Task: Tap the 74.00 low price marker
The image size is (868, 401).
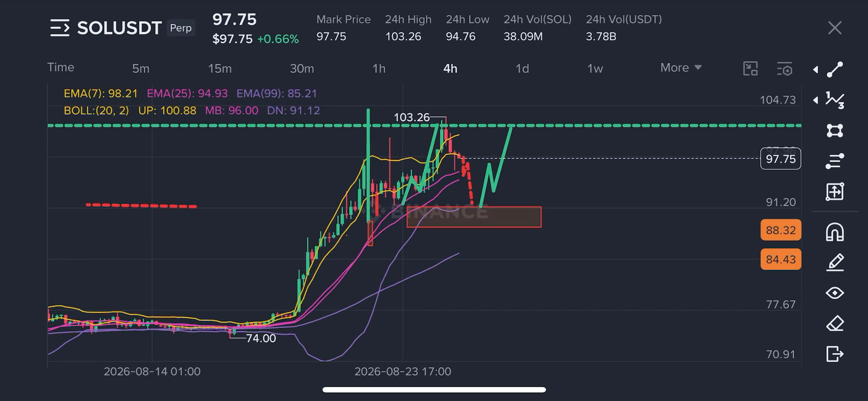Action: point(261,338)
